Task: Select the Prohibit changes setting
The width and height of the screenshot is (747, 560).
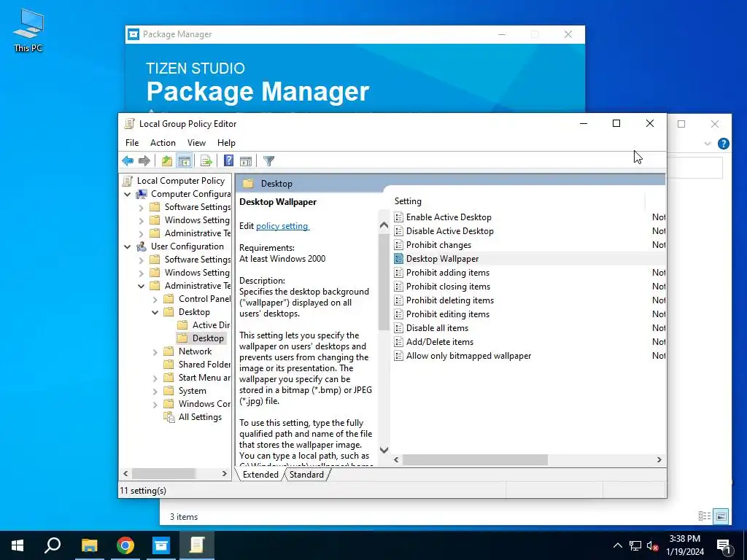Action: (x=438, y=245)
